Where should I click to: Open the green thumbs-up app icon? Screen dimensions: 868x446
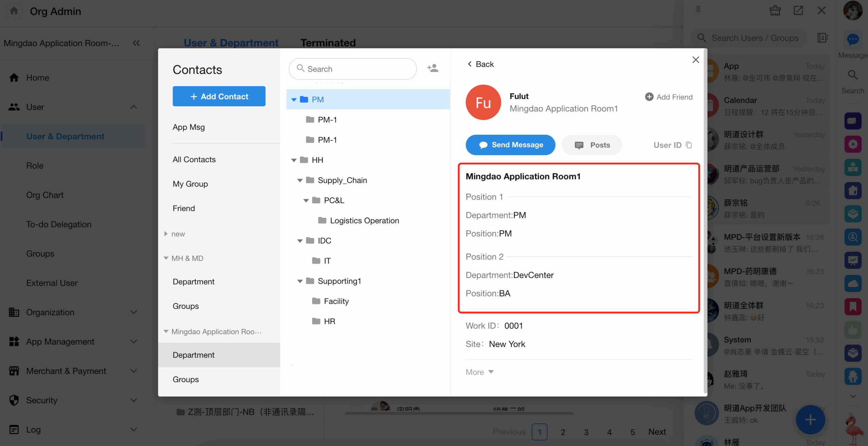point(853,330)
